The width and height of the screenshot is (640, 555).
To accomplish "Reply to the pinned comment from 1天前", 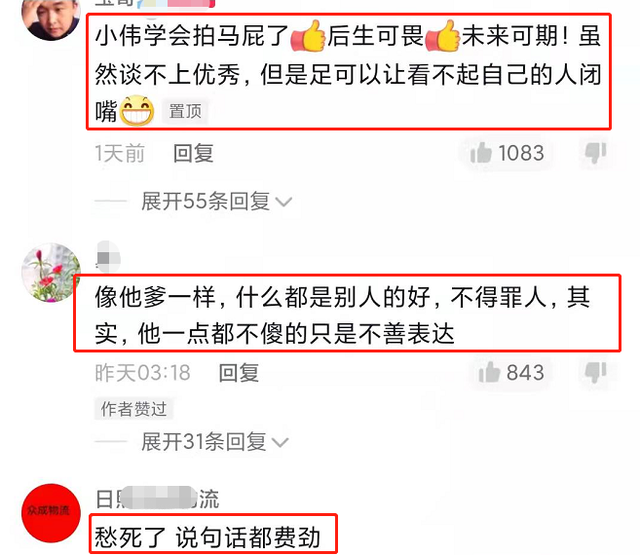I will [x=193, y=153].
